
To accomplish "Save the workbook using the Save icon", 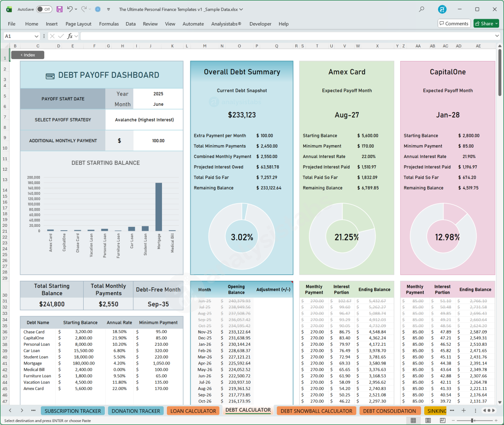I will tap(59, 9).
